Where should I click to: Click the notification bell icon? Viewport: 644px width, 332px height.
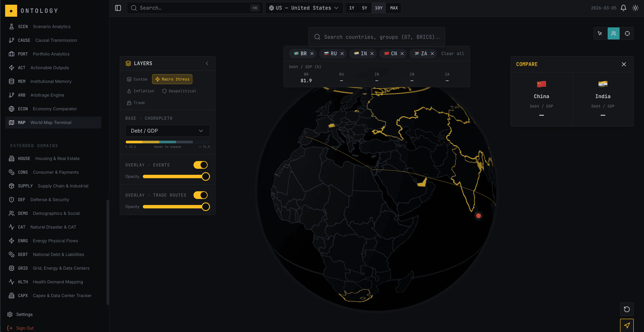click(623, 8)
